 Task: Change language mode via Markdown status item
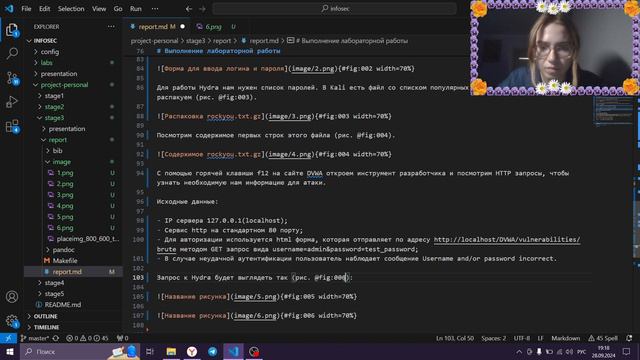pos(565,338)
